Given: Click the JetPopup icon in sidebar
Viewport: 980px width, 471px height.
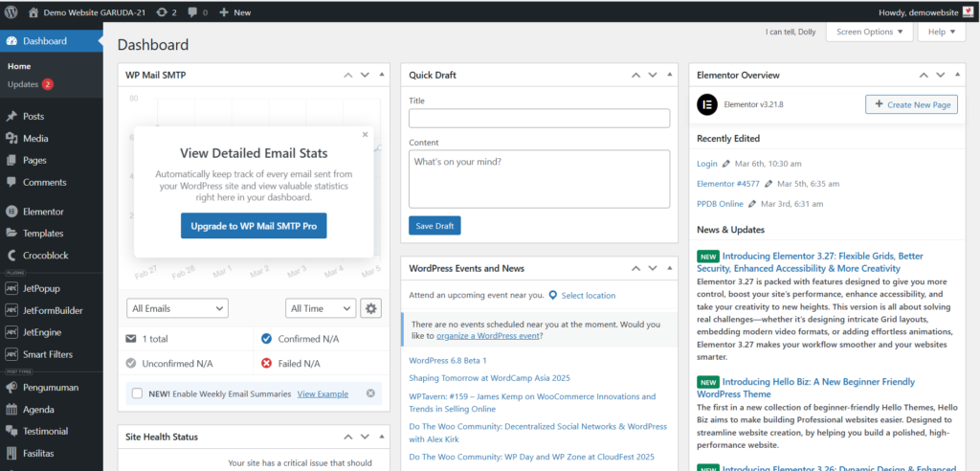Looking at the screenshot, I should coord(11,288).
